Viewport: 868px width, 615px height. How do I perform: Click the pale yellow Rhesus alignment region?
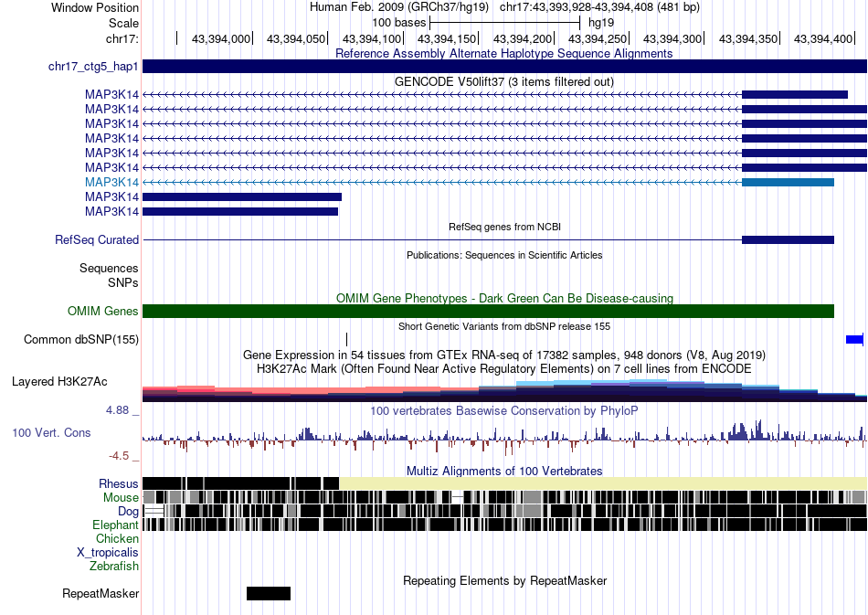point(603,483)
